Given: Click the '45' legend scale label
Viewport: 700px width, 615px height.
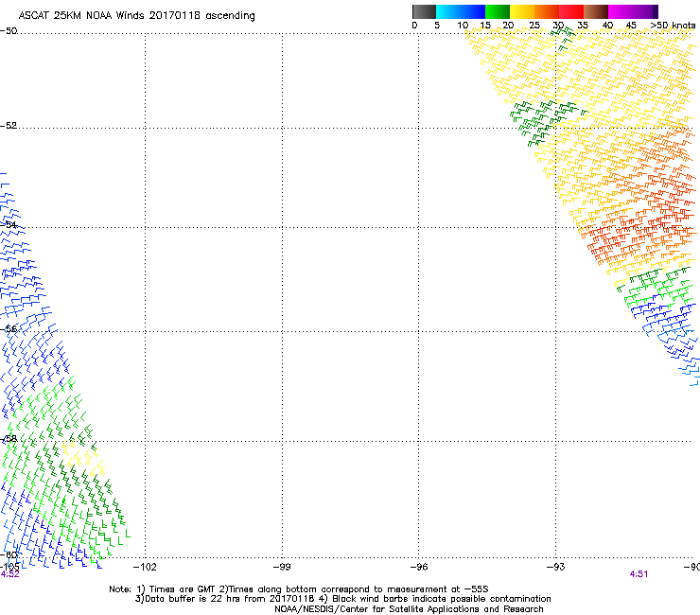Looking at the screenshot, I should (x=631, y=26).
